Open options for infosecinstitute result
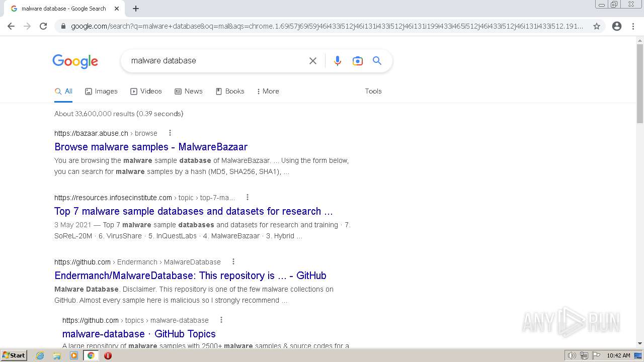Viewport: 644px width, 362px height. (x=248, y=198)
